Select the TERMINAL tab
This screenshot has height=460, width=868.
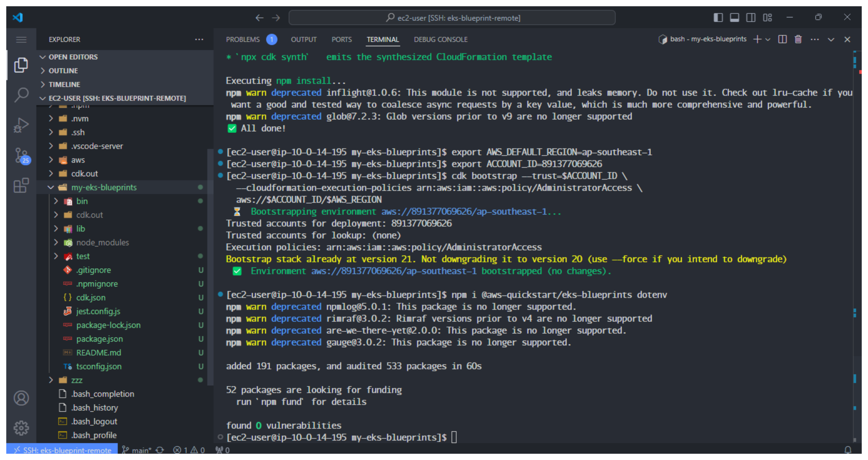[x=382, y=39]
